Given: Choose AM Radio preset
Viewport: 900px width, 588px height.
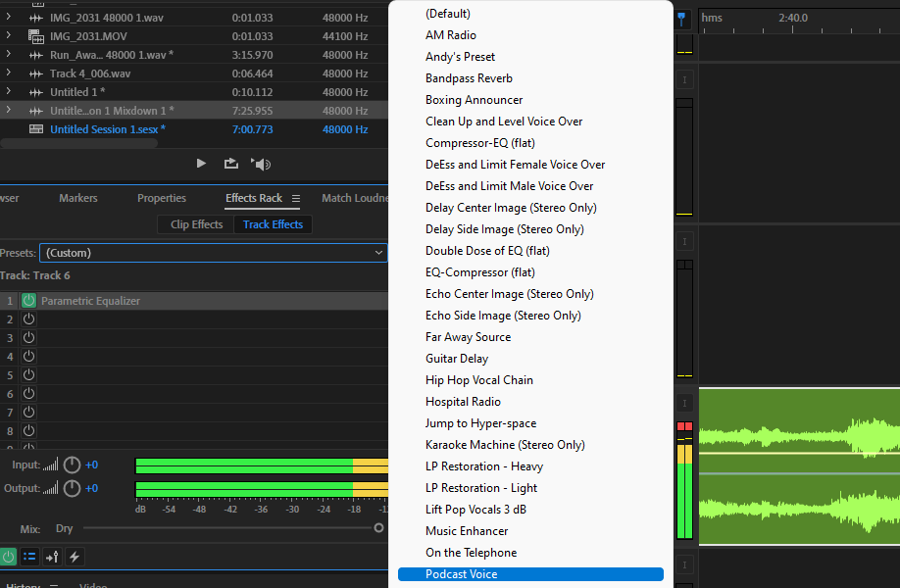Looking at the screenshot, I should point(451,35).
